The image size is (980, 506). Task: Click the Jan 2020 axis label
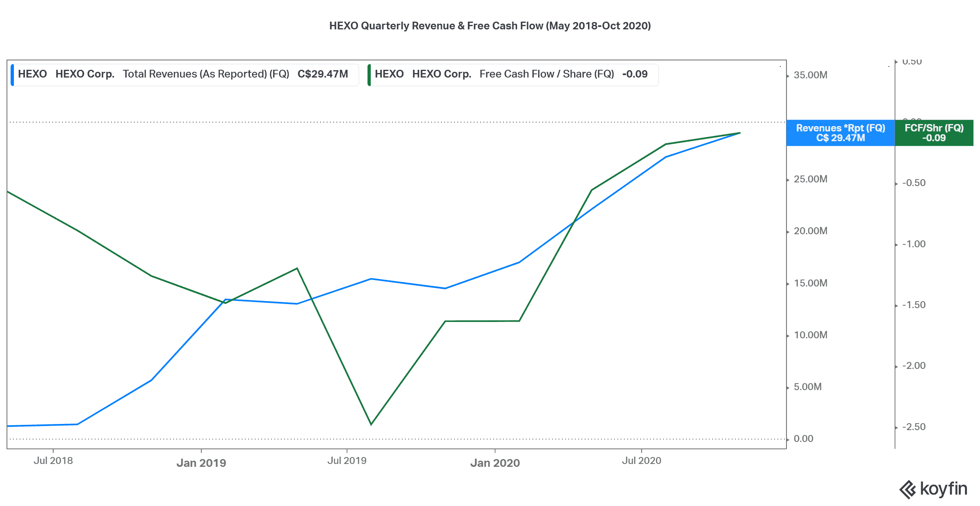tap(495, 463)
